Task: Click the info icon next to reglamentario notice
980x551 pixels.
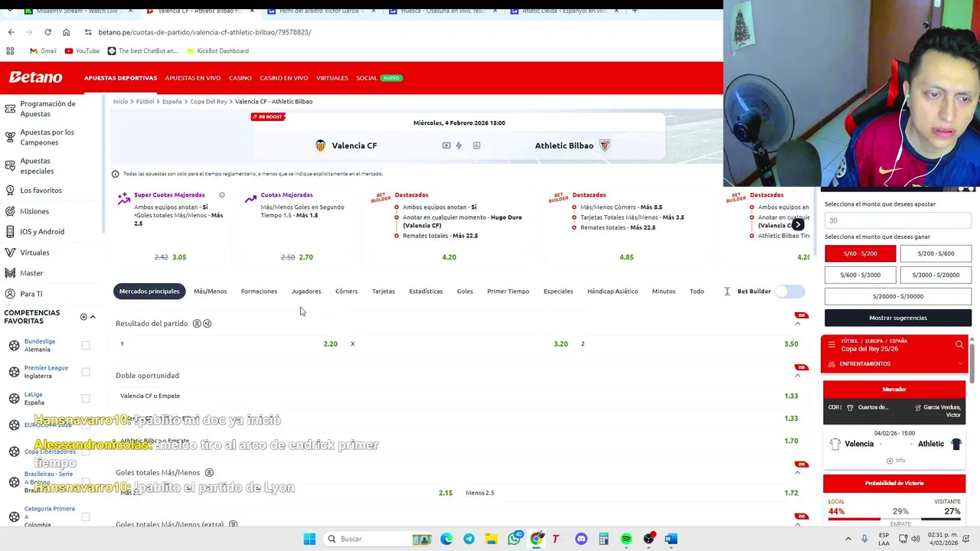Action: pyautogui.click(x=115, y=174)
